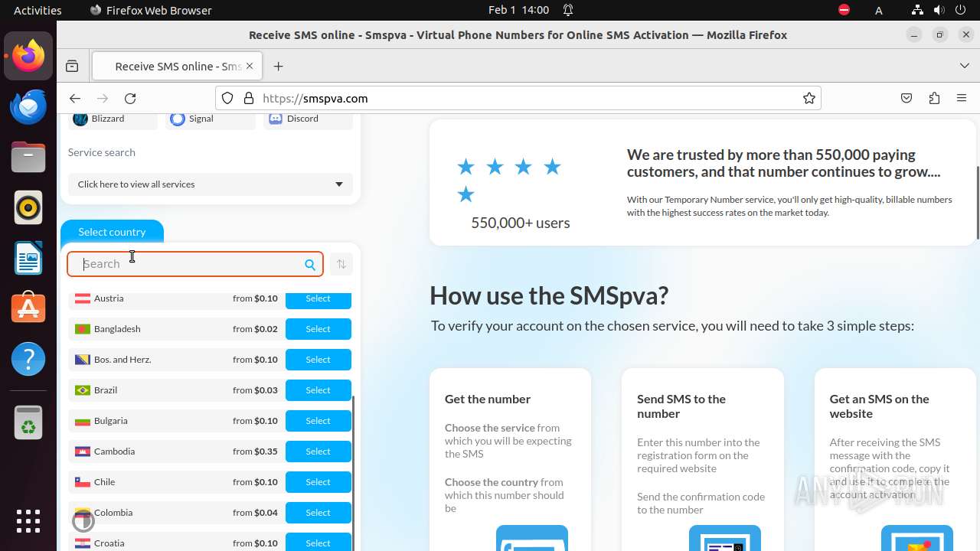Open a new browser tab
Screen dimensions: 980x551
point(279,67)
